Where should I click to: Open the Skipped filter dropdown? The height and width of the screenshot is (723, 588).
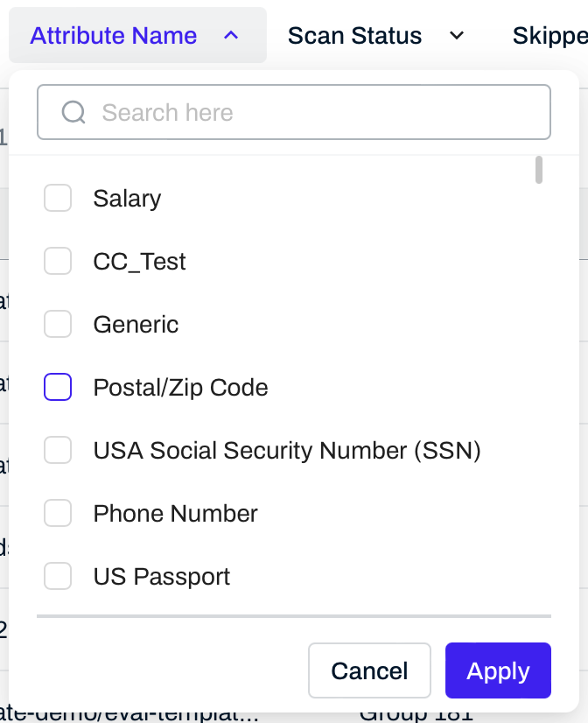click(549, 36)
